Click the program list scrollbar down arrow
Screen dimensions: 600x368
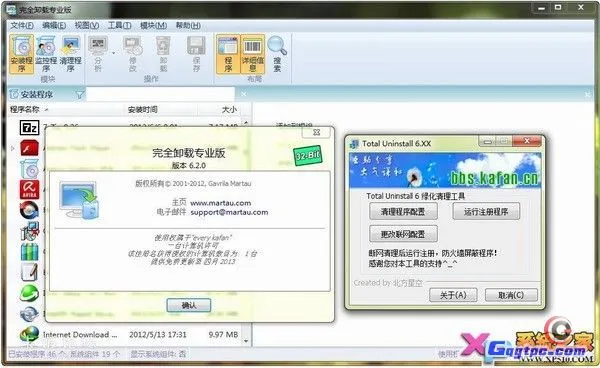point(246,340)
